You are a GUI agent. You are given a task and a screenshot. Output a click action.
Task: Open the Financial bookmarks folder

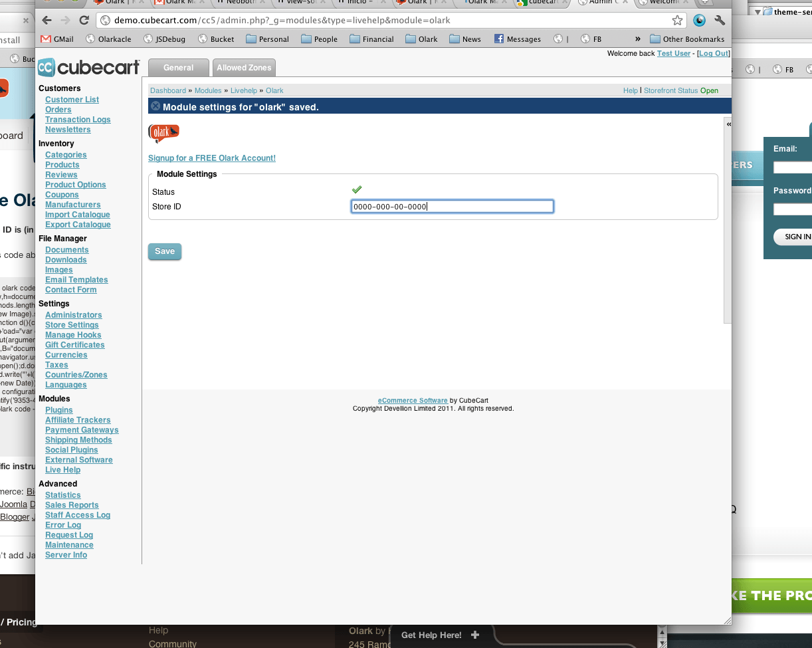tap(371, 39)
